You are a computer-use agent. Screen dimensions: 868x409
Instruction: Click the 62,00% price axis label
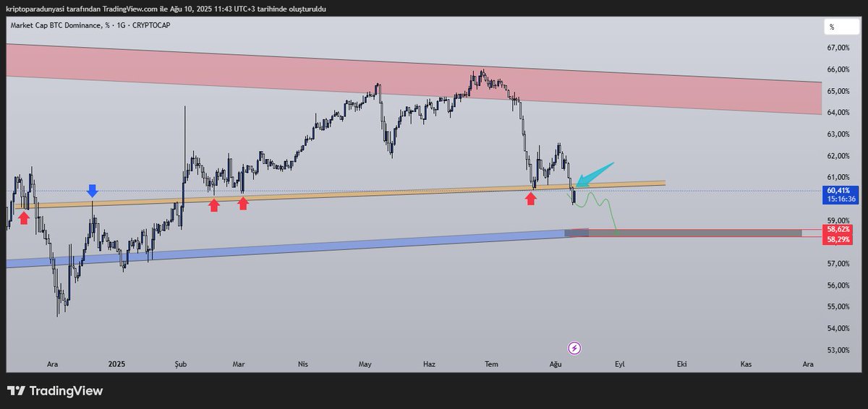(x=839, y=156)
